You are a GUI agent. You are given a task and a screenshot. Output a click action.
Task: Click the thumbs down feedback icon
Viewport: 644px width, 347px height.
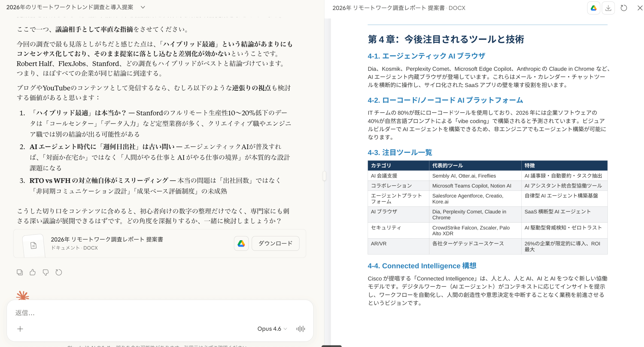(x=46, y=272)
